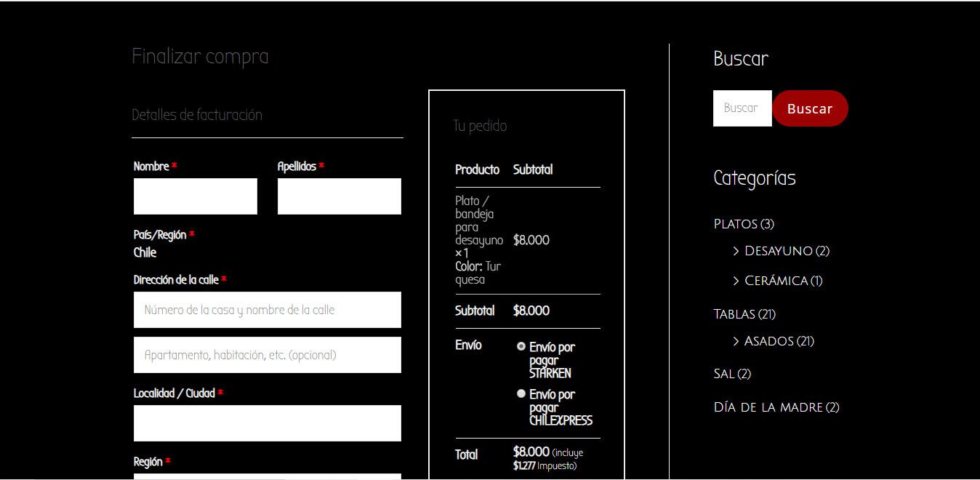
Task: Click the Localidad / Ciudad field
Action: (x=267, y=423)
